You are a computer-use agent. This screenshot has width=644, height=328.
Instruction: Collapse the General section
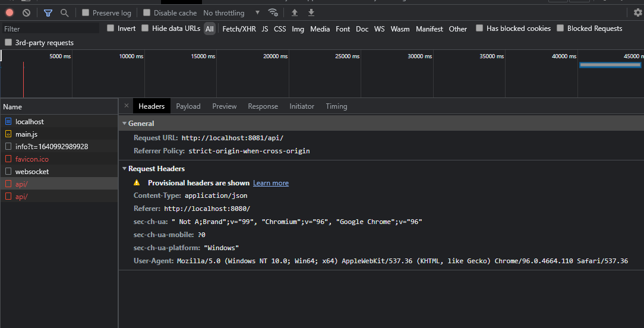click(x=124, y=124)
